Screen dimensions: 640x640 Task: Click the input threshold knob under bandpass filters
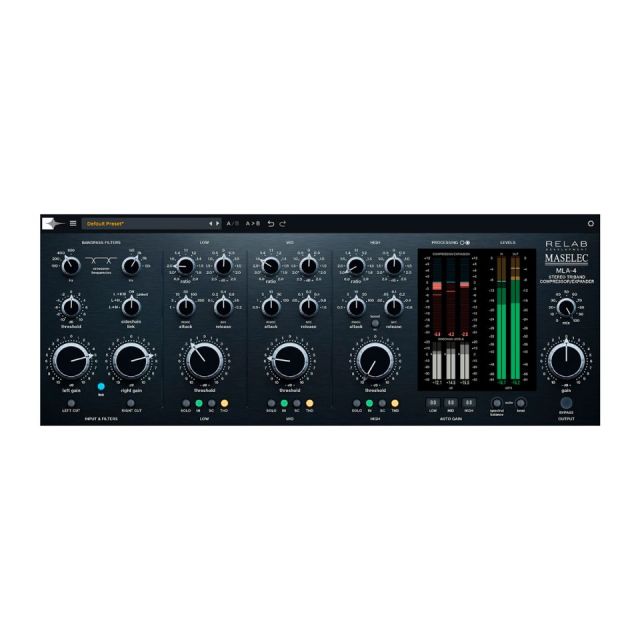point(71,307)
